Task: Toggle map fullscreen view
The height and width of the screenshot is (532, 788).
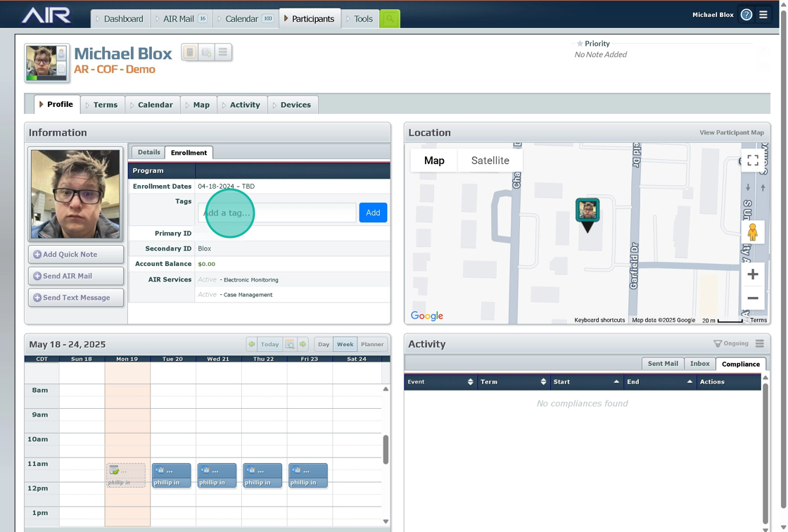Action: tap(753, 160)
